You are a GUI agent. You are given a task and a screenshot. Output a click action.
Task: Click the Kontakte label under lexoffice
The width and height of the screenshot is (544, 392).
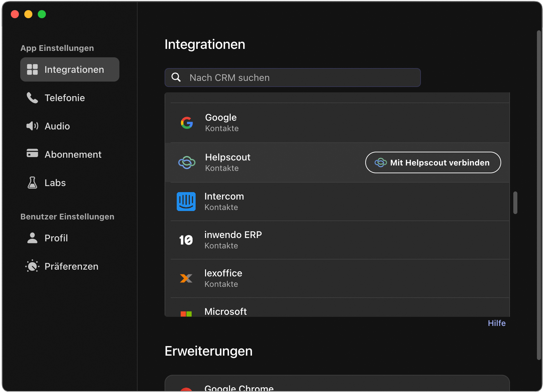click(221, 284)
